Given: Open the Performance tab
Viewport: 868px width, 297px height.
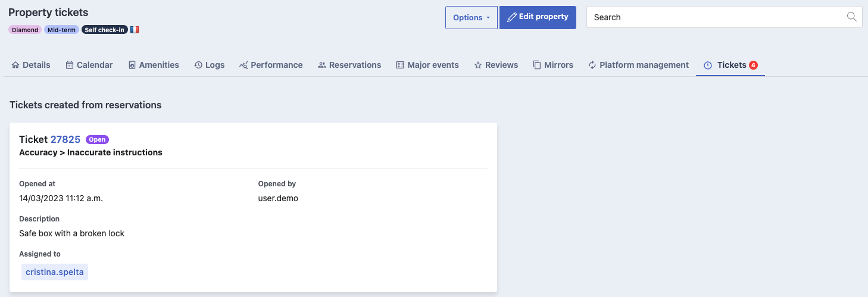Looking at the screenshot, I should [x=271, y=65].
